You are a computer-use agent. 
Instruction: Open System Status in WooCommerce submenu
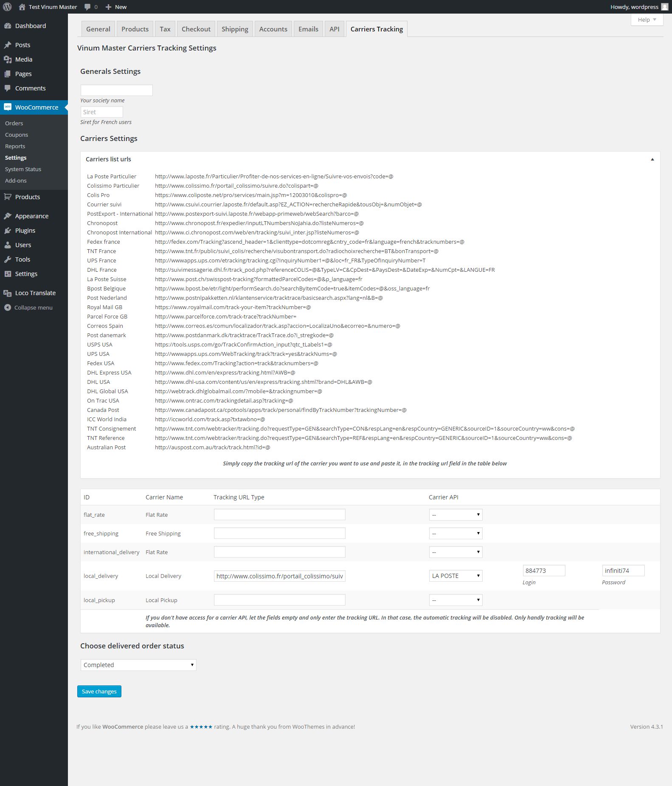[23, 169]
